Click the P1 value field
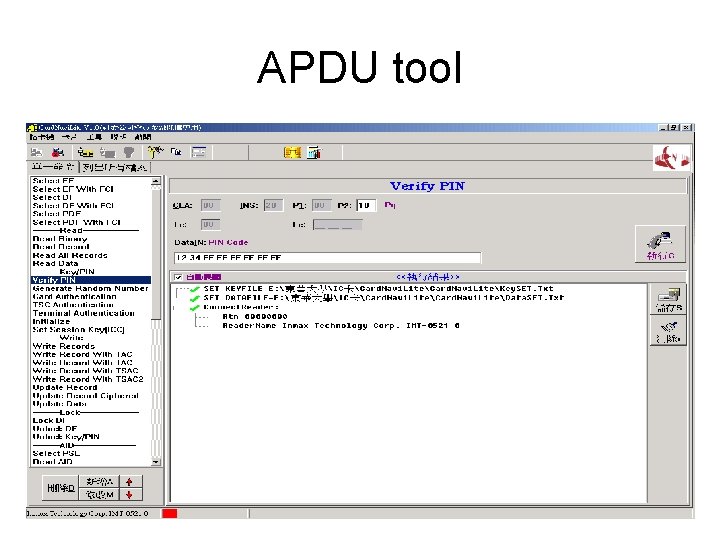720x540 pixels. pyautogui.click(x=321, y=205)
